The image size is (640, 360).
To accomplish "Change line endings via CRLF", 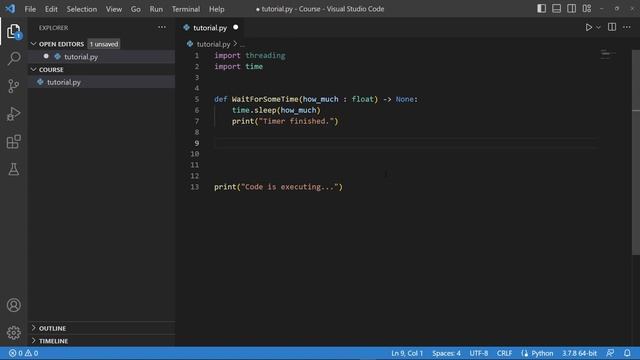I will (x=504, y=353).
